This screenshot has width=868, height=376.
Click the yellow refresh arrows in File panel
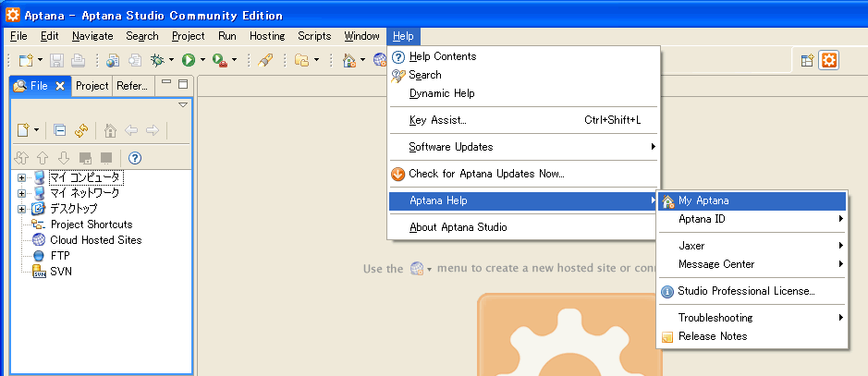coord(81,130)
